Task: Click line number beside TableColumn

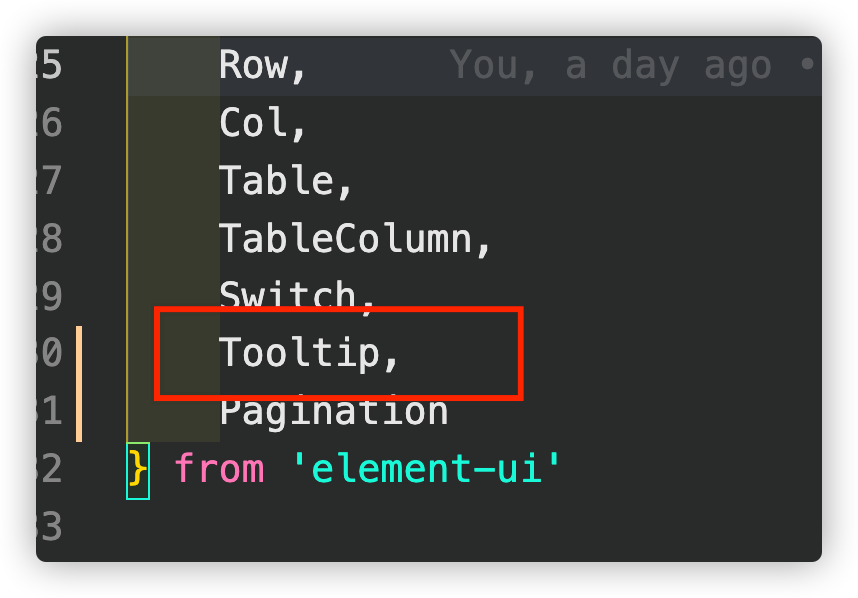Action: [50, 239]
